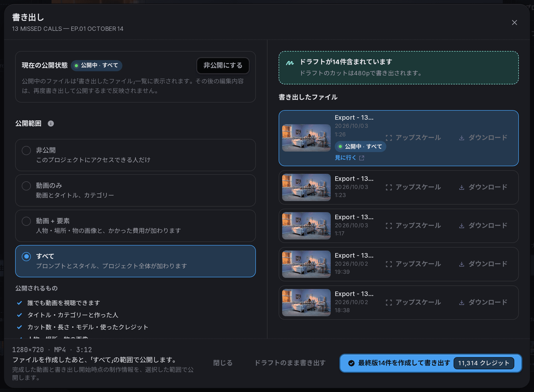Click ドラフトのまま書き出す button
This screenshot has width=534, height=392.
pos(290,363)
